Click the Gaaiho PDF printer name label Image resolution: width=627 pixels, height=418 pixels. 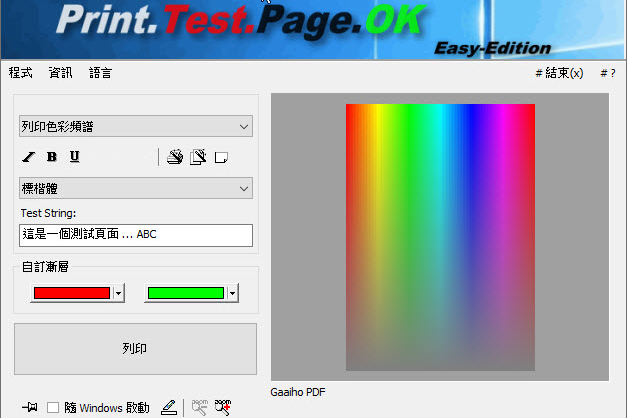tap(298, 392)
